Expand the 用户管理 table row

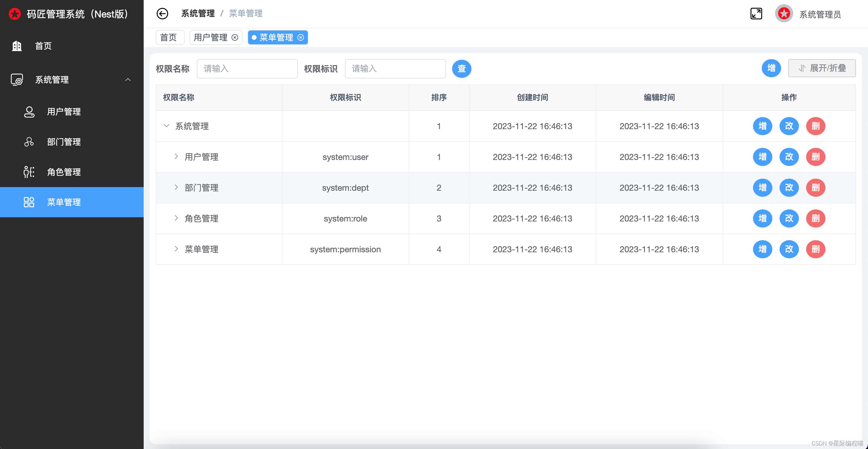(x=176, y=157)
